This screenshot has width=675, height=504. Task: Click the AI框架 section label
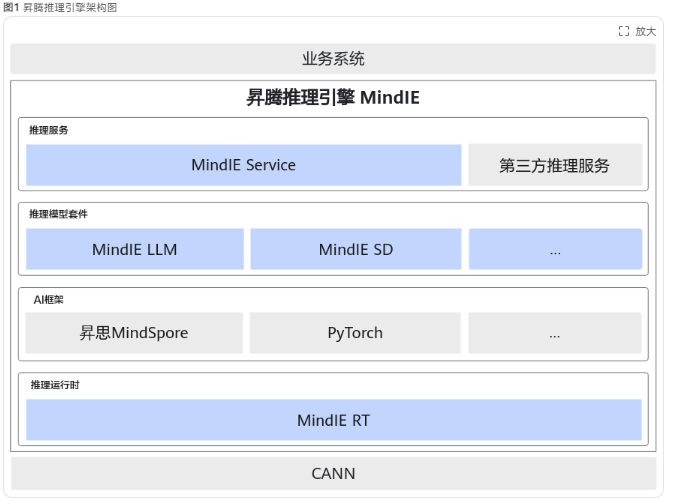click(x=49, y=300)
